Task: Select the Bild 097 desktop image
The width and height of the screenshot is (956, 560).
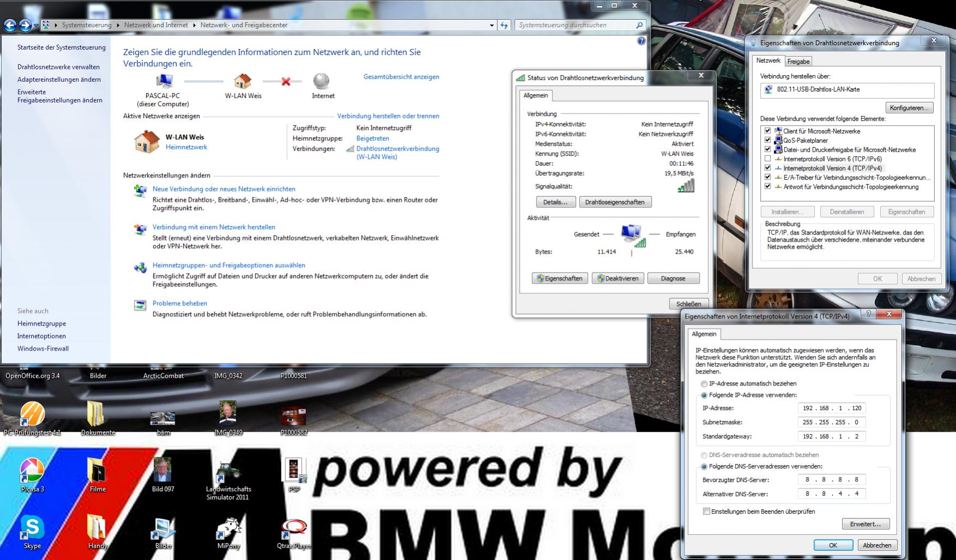Action: pyautogui.click(x=163, y=471)
